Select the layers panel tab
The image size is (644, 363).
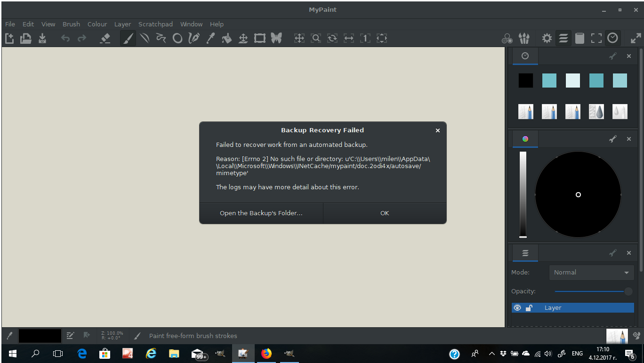(x=525, y=253)
